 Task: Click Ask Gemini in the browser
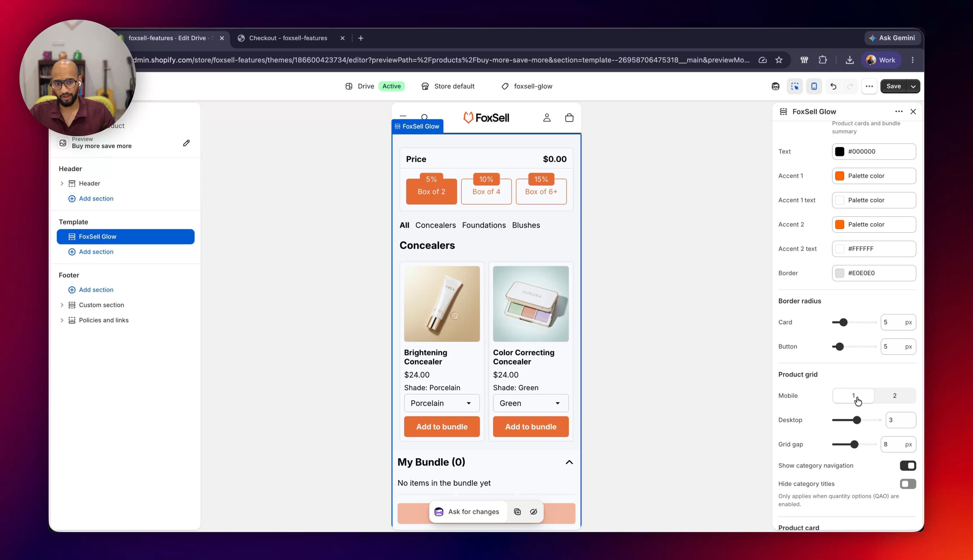tap(892, 38)
